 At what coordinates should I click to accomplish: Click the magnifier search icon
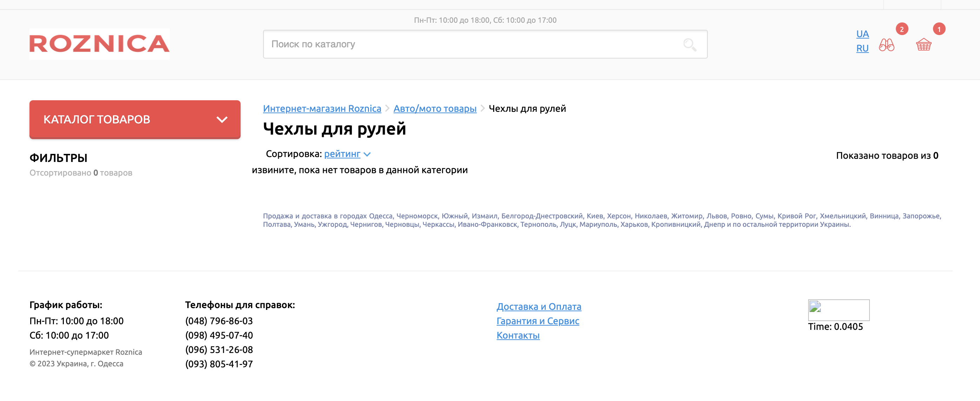point(689,45)
